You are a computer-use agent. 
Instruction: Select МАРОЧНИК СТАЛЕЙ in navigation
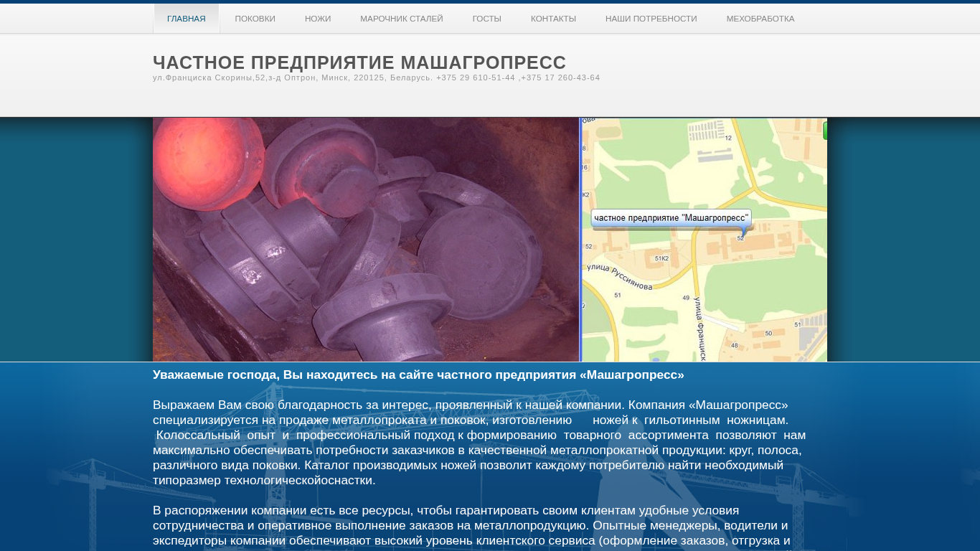pyautogui.click(x=402, y=19)
